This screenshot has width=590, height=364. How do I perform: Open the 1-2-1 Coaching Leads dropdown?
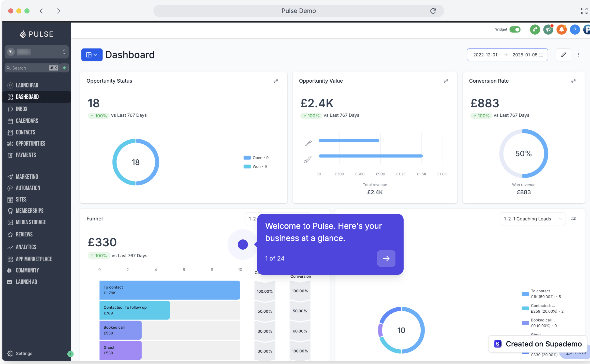pos(533,219)
